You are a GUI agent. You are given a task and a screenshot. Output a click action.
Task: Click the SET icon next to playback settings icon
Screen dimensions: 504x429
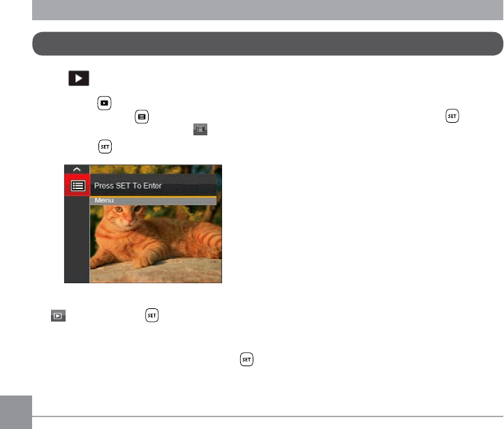coord(151,315)
